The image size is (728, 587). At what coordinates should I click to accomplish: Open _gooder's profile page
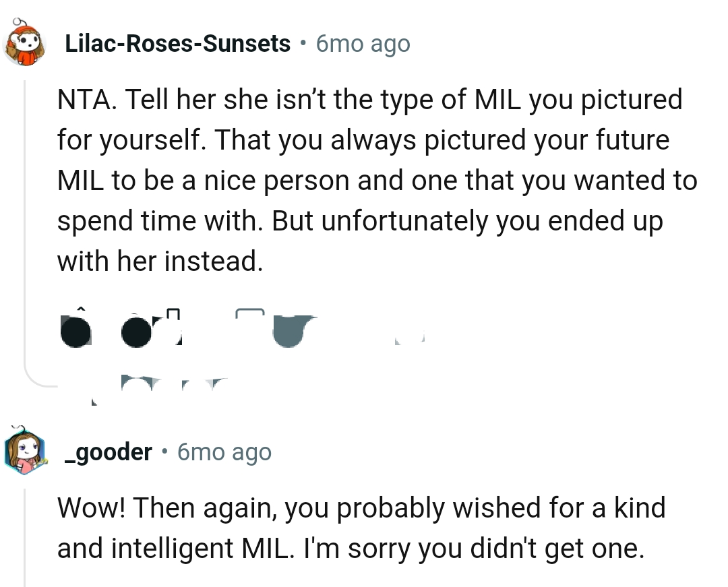pos(108,452)
